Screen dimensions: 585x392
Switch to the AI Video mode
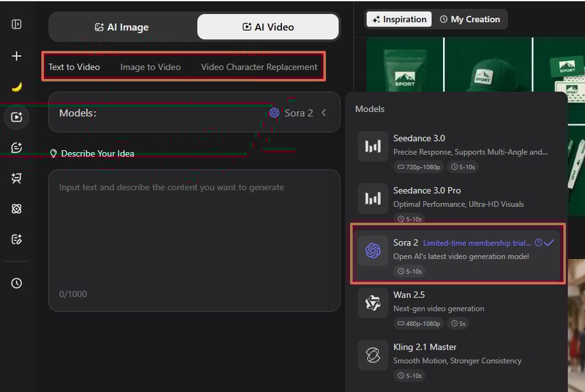point(268,27)
